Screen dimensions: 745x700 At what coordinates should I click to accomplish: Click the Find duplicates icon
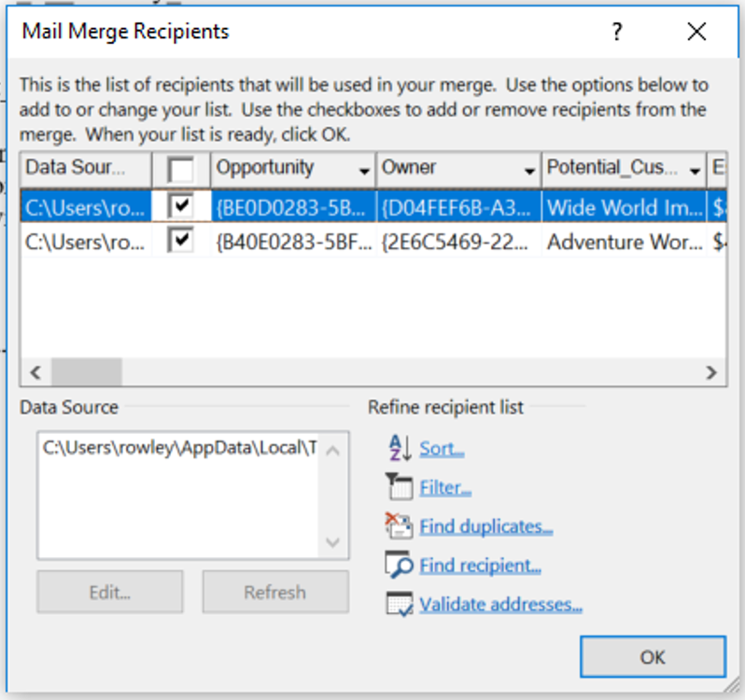(400, 525)
